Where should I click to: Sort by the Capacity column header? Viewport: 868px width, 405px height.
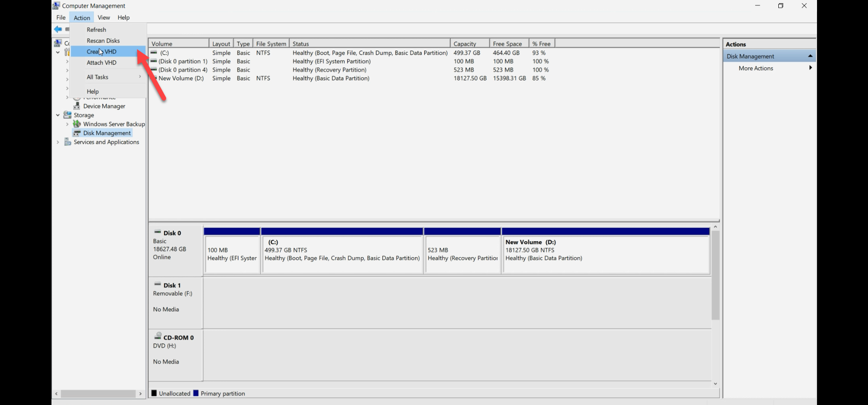coord(469,44)
